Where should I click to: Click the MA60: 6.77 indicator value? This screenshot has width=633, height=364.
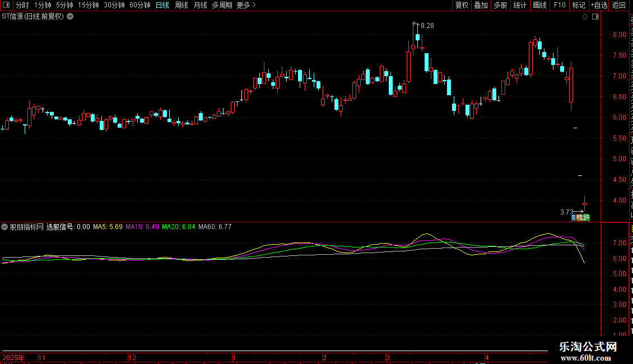coord(215,227)
